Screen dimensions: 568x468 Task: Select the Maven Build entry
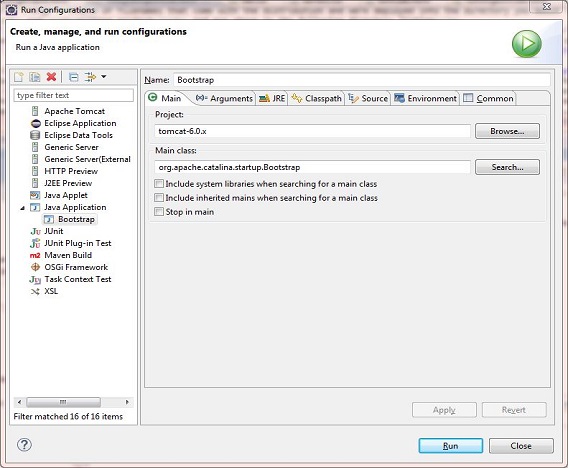coord(68,255)
